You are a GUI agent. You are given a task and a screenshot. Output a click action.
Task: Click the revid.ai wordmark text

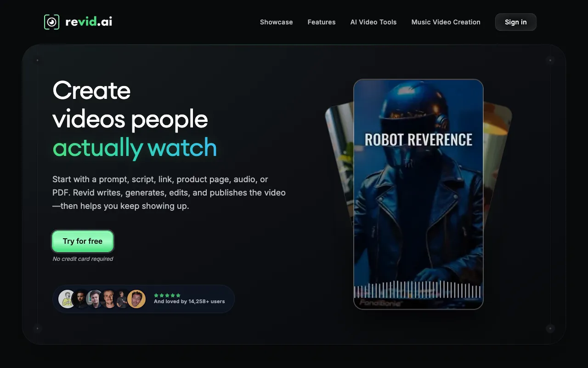[x=89, y=22]
